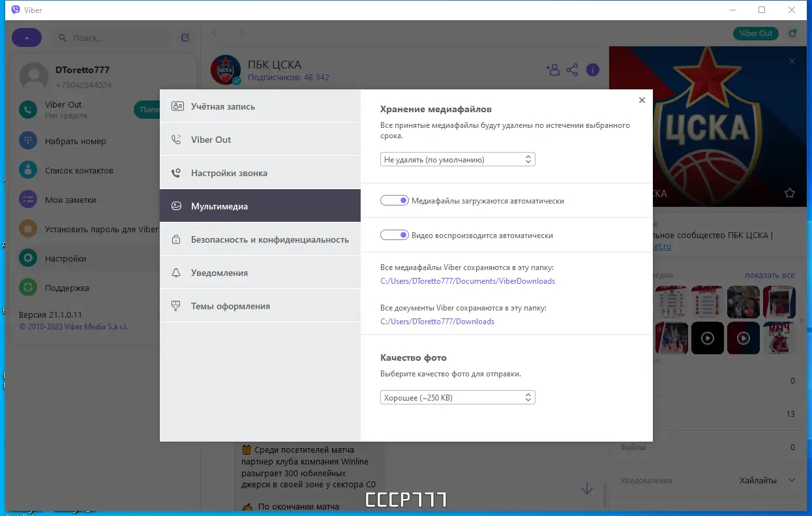Turn off automatic video playback

click(x=395, y=235)
